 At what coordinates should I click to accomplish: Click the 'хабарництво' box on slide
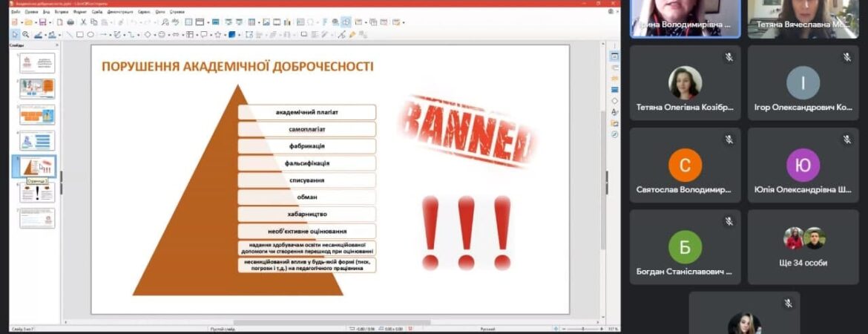coord(306,215)
